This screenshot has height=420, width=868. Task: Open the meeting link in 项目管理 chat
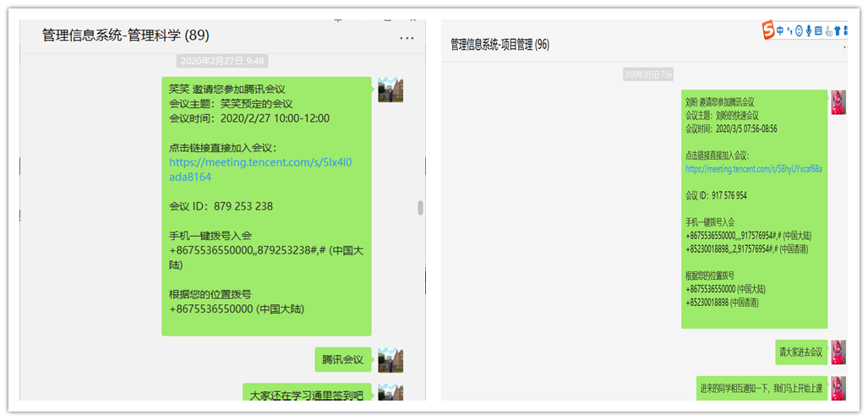(754, 169)
